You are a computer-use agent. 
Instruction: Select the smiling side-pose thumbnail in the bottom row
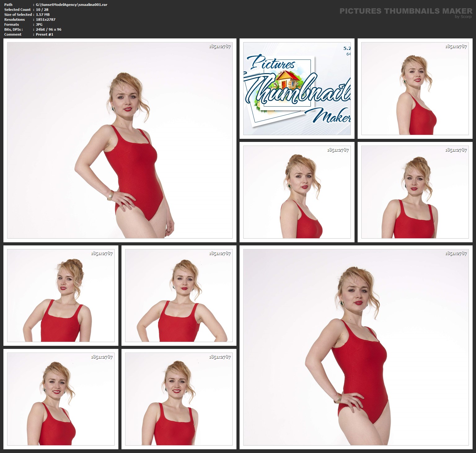coord(61,399)
